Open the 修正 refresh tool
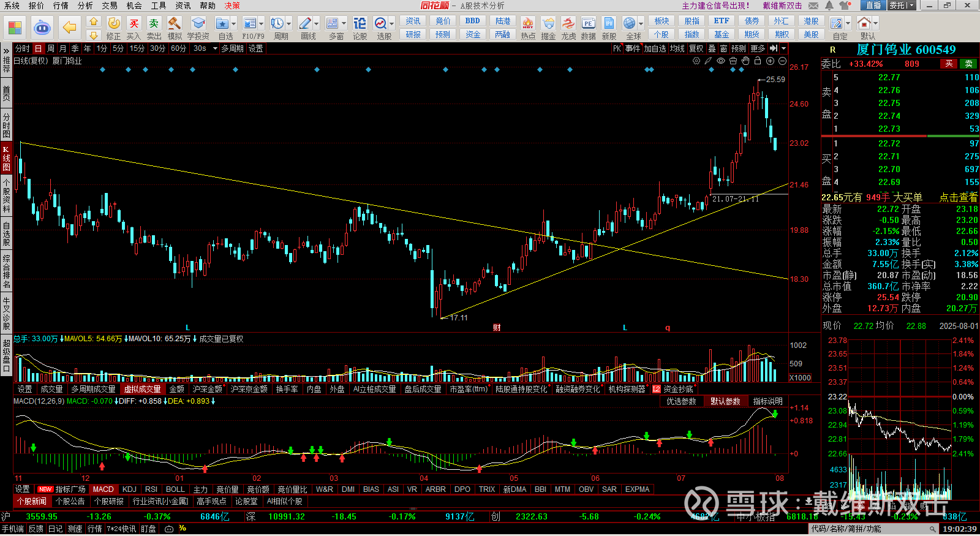The height and width of the screenshot is (536, 980). coord(114,24)
